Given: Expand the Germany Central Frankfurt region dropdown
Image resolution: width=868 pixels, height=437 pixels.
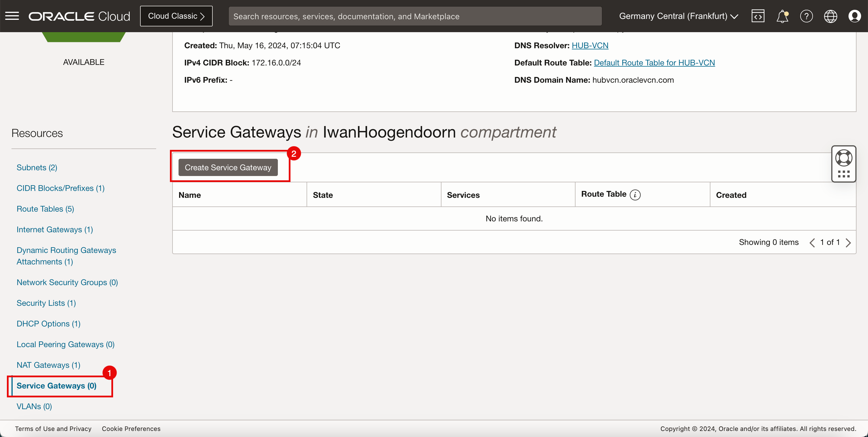Looking at the screenshot, I should pos(678,16).
